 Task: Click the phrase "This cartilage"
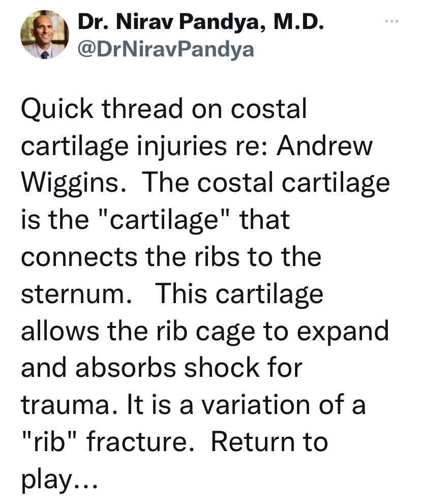pos(239,294)
